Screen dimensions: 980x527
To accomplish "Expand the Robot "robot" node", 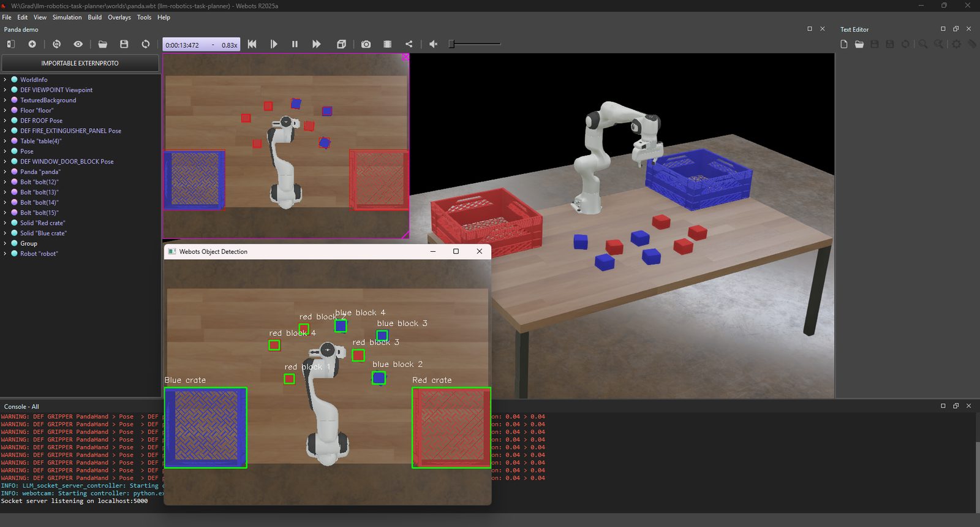I will click(x=5, y=254).
